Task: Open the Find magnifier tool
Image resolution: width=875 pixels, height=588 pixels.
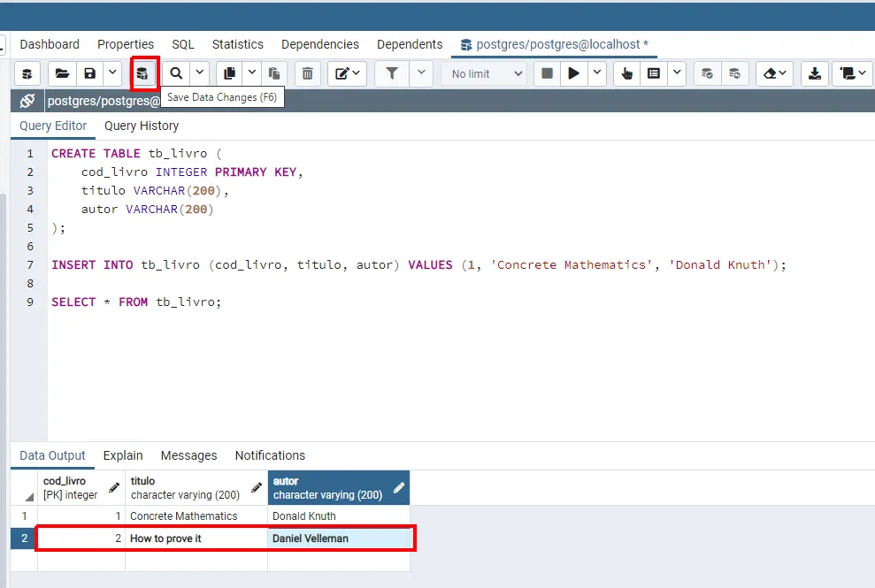Action: (176, 73)
